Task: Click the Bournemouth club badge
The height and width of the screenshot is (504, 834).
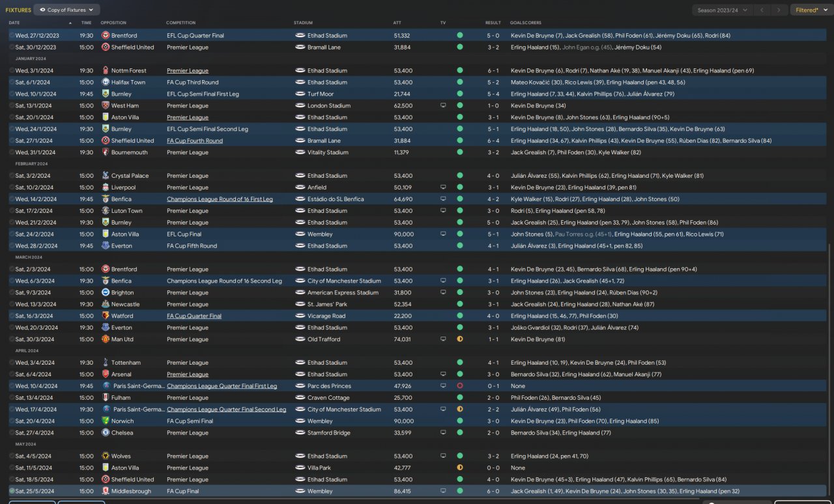Action: pyautogui.click(x=106, y=152)
